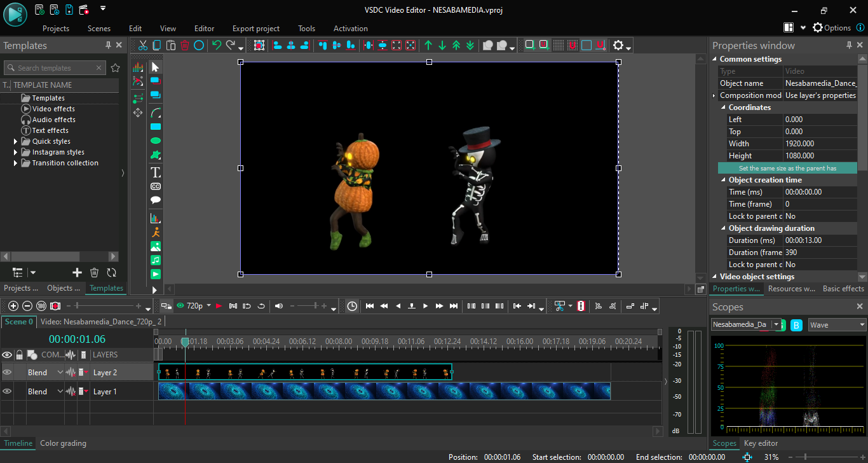The height and width of the screenshot is (463, 868).
Task: Expand the Quick styles folder
Action: [x=16, y=141]
